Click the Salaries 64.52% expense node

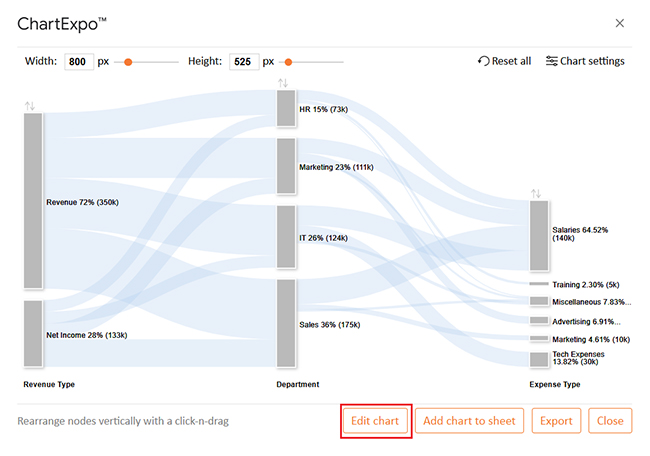pyautogui.click(x=539, y=235)
